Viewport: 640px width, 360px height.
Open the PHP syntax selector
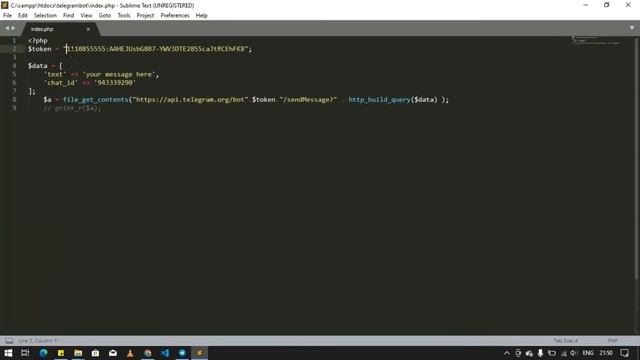612,340
